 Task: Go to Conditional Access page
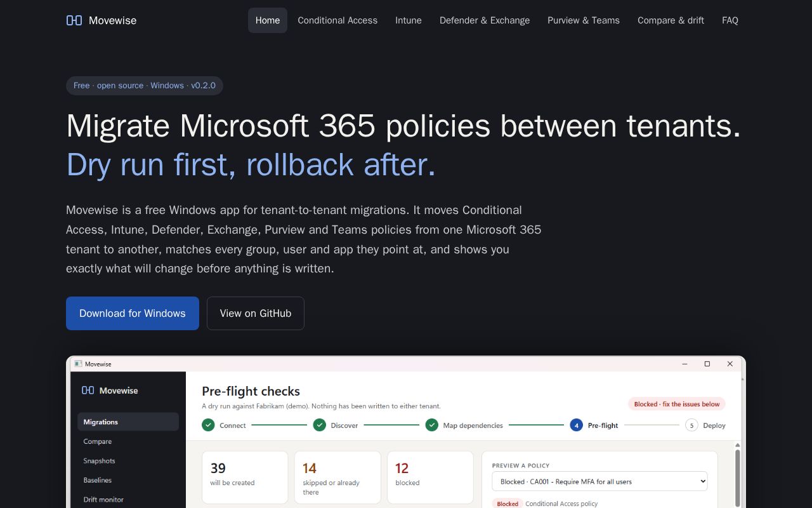(337, 20)
